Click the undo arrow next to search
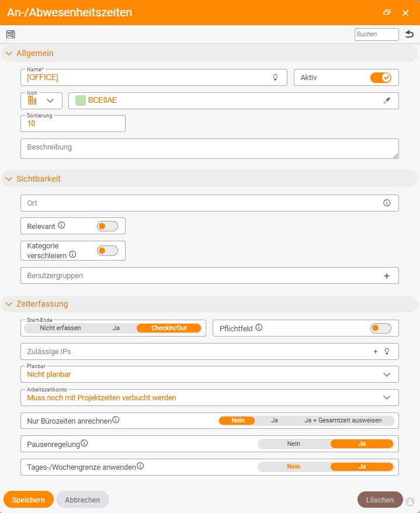The height and width of the screenshot is (513, 420). coord(409,34)
